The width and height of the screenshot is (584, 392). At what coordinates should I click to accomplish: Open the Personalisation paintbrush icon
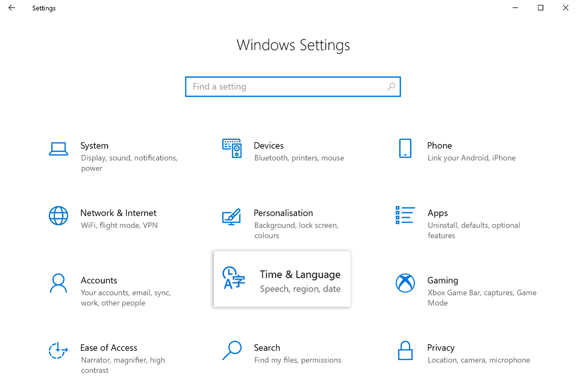231,217
